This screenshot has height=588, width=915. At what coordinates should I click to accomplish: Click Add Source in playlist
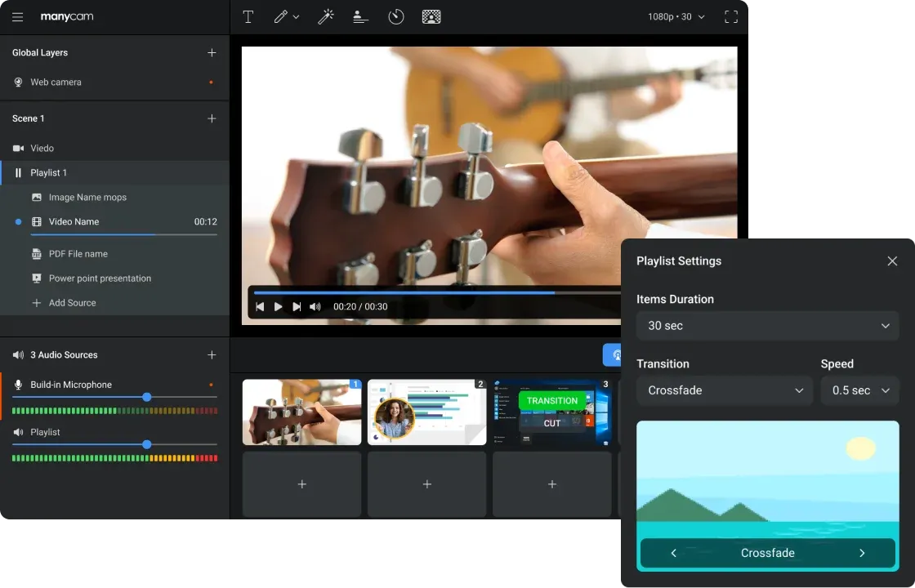click(72, 303)
